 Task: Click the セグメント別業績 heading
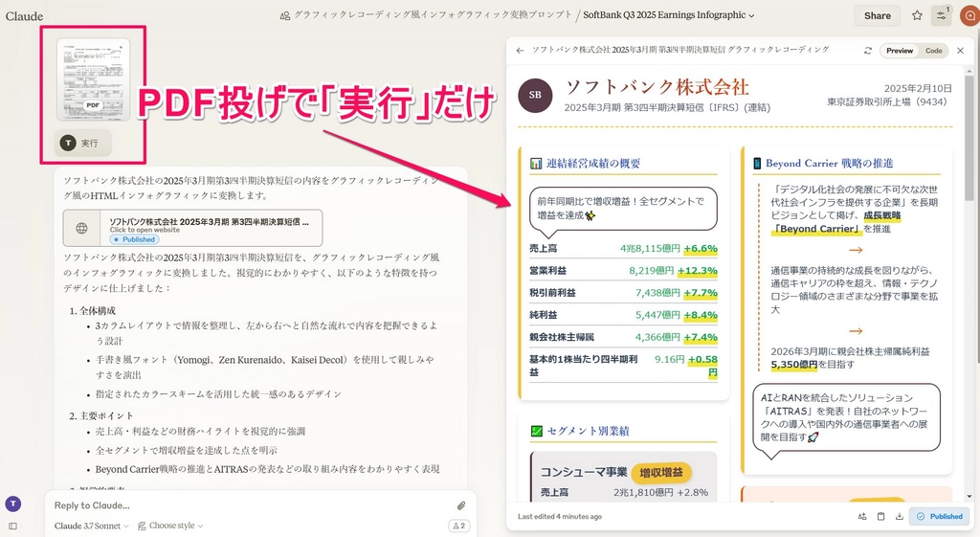(x=589, y=431)
